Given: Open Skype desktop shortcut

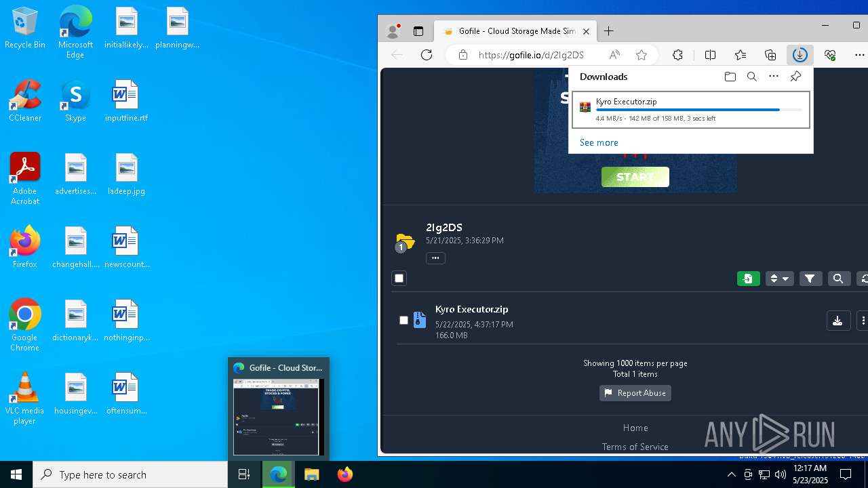Looking at the screenshot, I should click(75, 102).
